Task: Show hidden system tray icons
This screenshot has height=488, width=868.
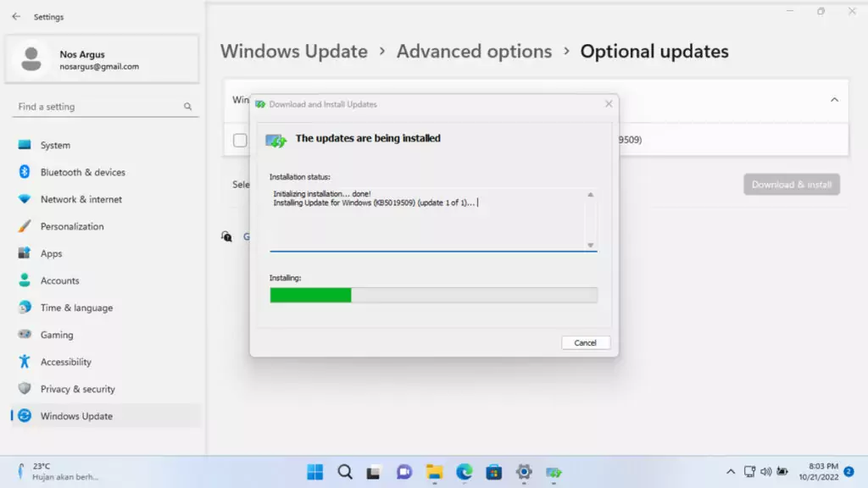Action: coord(731,472)
